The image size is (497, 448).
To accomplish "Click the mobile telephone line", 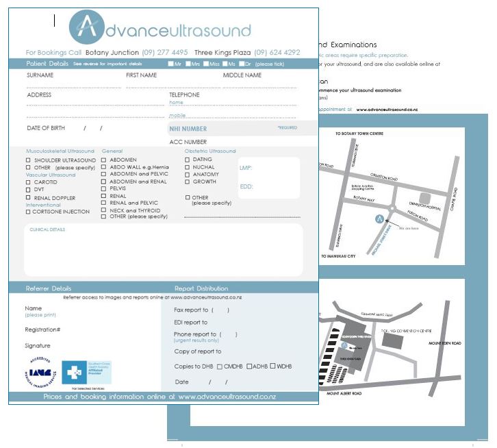I will coord(233,117).
